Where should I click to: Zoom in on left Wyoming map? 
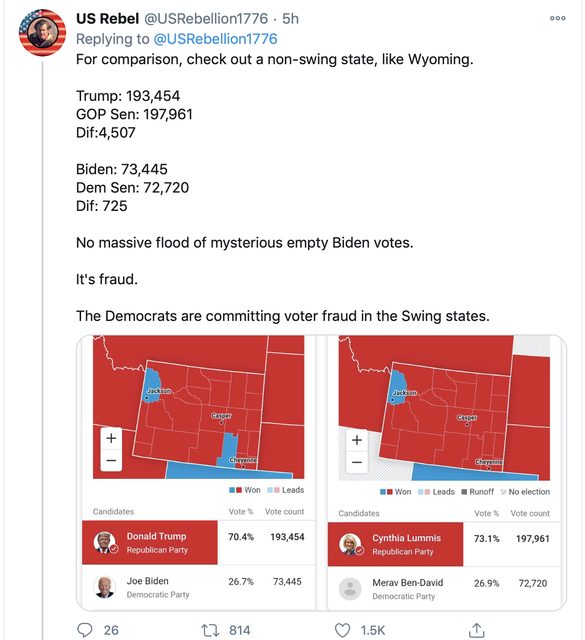coord(111,438)
